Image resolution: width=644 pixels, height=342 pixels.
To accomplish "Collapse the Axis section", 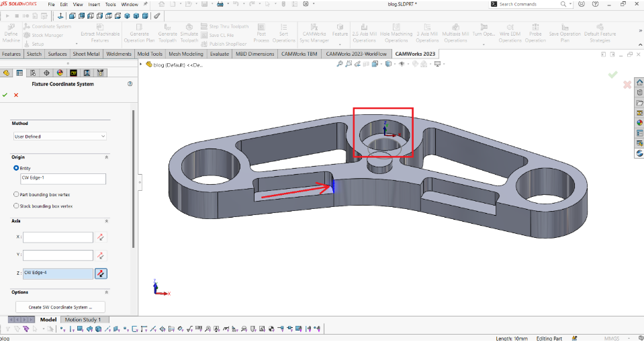I will 106,220.
